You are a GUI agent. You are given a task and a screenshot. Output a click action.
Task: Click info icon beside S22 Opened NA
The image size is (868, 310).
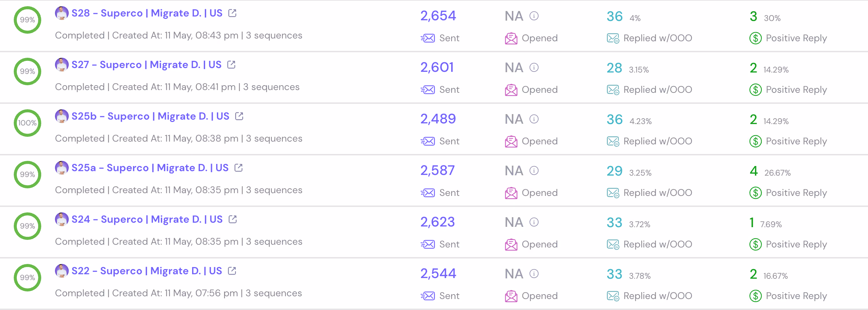[534, 274]
